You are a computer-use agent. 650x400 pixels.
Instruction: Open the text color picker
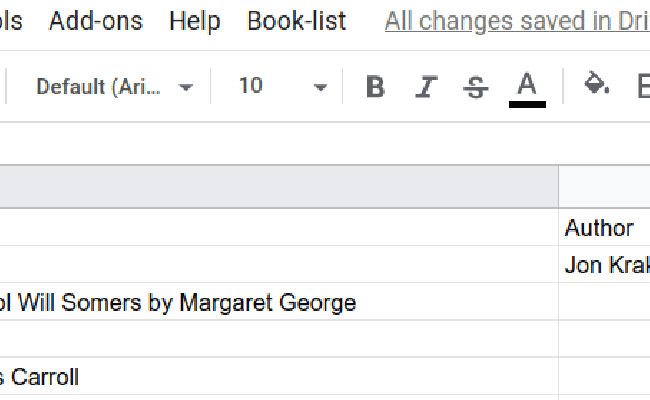pyautogui.click(x=527, y=89)
